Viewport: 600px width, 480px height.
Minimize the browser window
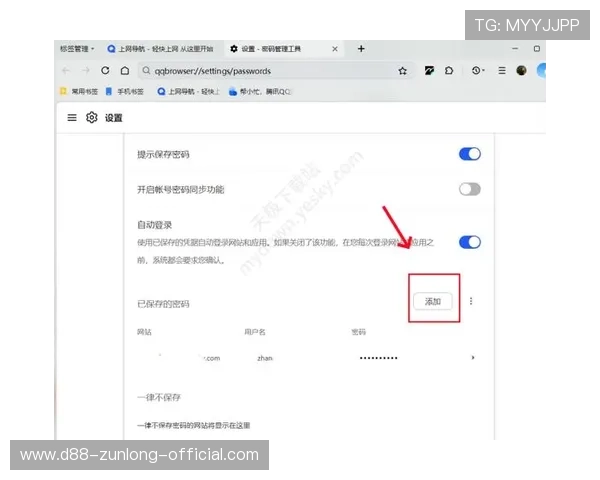point(515,49)
